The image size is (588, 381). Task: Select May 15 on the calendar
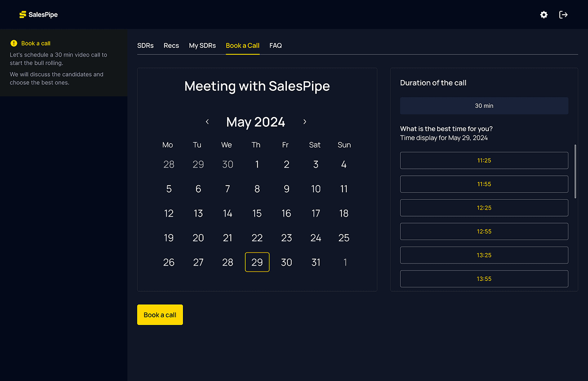(257, 213)
